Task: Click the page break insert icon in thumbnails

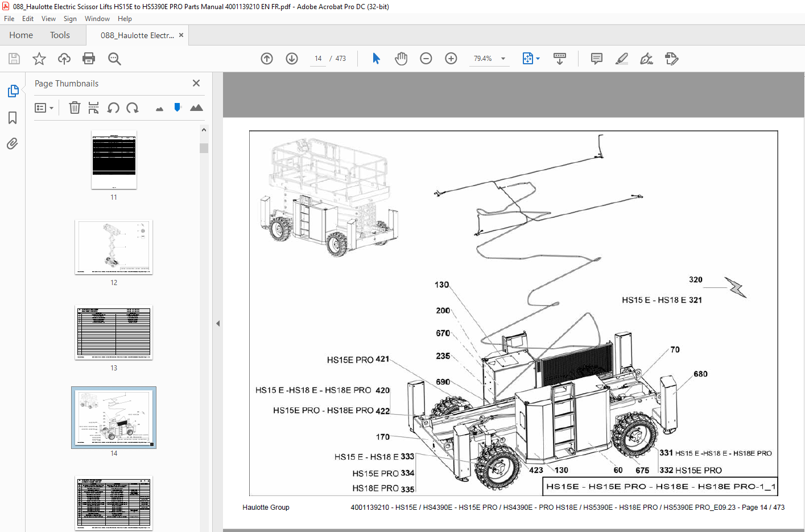Action: (x=94, y=108)
